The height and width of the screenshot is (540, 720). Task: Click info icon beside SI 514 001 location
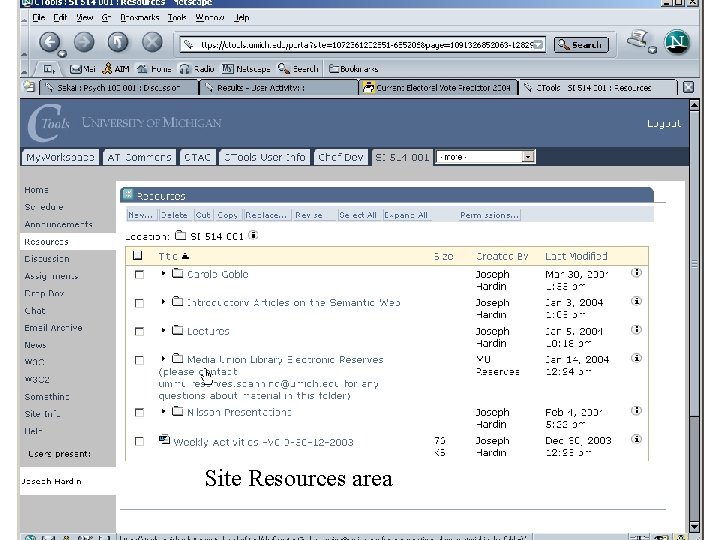tap(253, 235)
